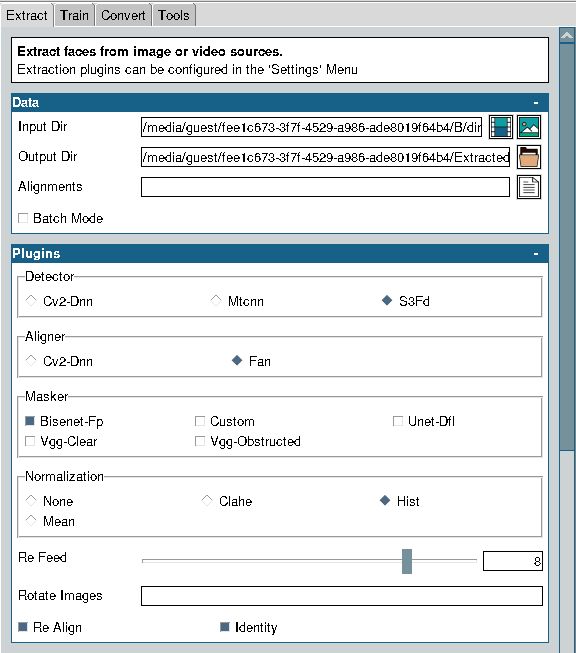576x653 pixels.
Task: Browse for input video file icon
Action: (x=500, y=127)
